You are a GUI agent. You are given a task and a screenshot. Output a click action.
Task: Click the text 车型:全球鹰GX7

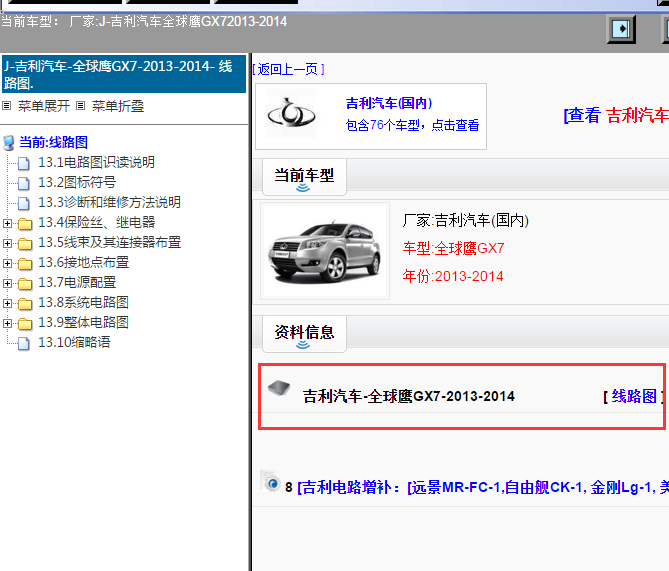[454, 248]
